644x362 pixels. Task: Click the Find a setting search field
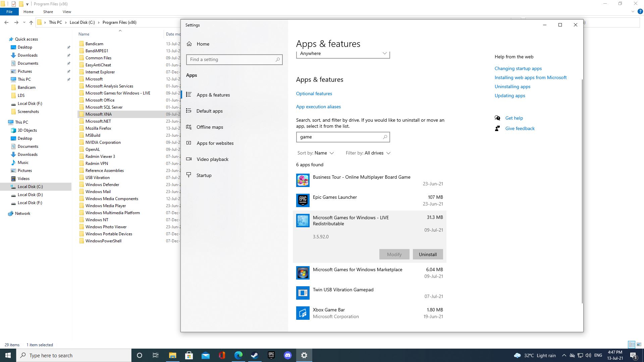pyautogui.click(x=231, y=60)
